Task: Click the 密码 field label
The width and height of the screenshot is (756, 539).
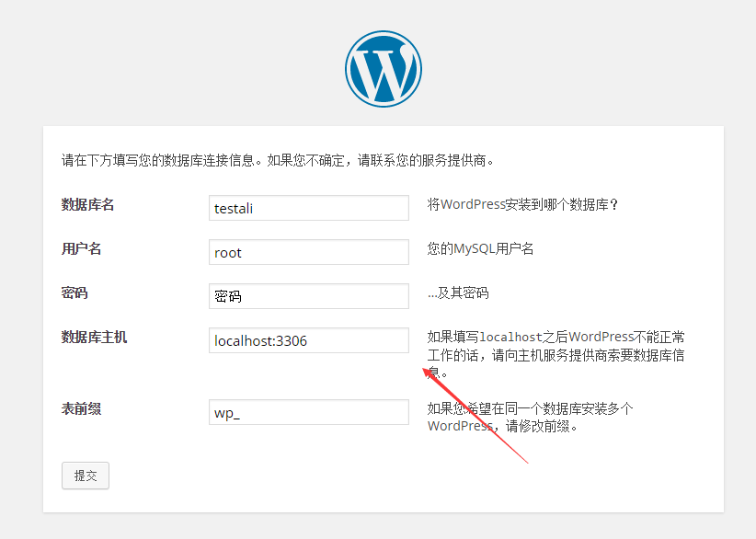Action: pos(74,293)
